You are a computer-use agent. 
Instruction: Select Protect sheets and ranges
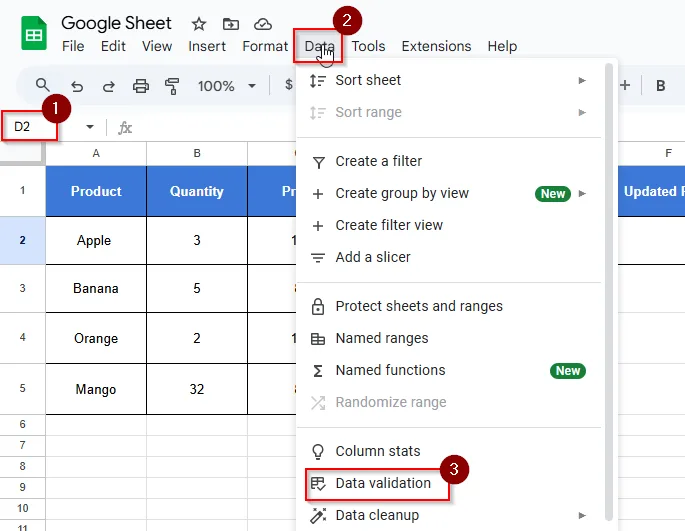tap(449, 306)
